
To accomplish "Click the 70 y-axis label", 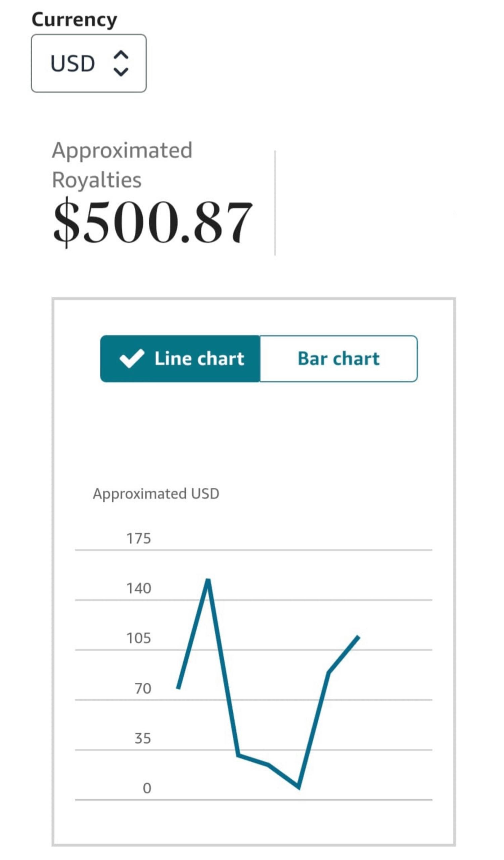I will (x=143, y=689).
